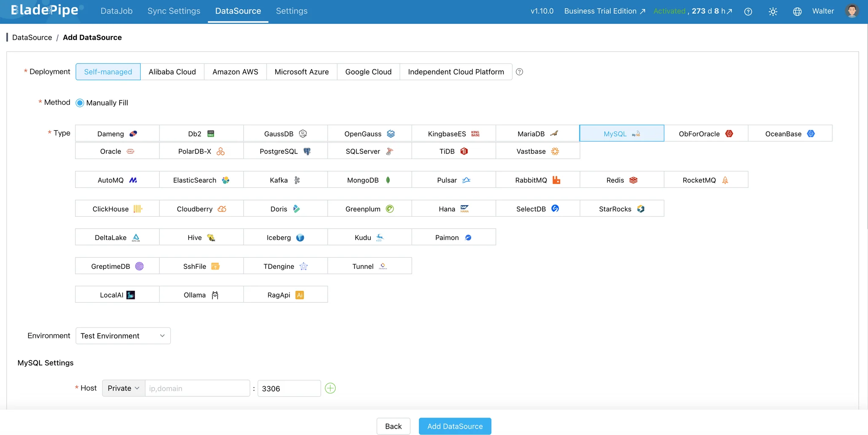Choose OpenGauss as the type
This screenshot has height=435, width=868.
[x=369, y=134]
